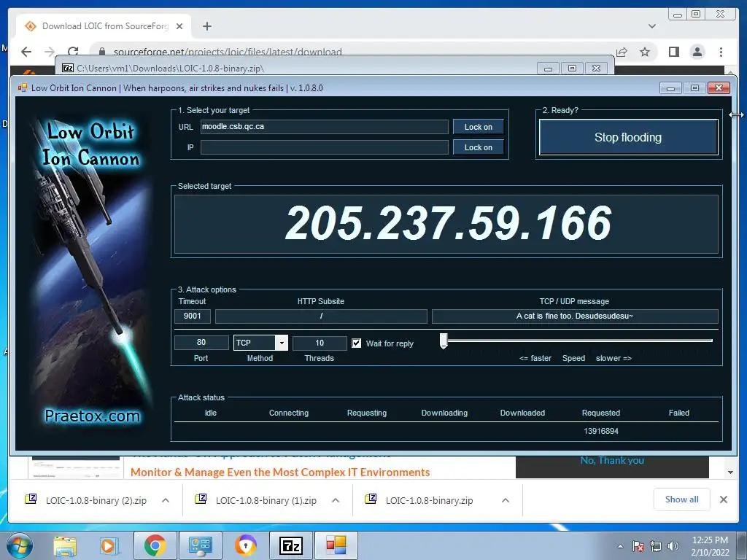Open Windows Media Player taskbar icon

coord(109,546)
